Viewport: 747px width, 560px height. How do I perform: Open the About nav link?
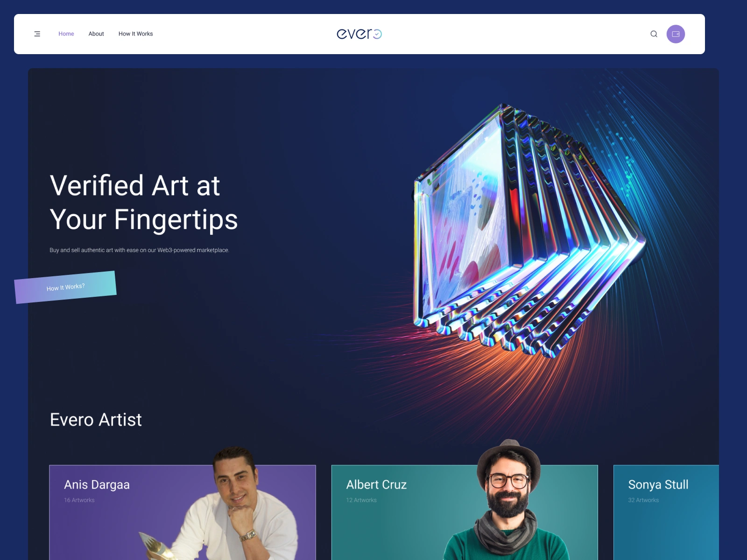96,34
